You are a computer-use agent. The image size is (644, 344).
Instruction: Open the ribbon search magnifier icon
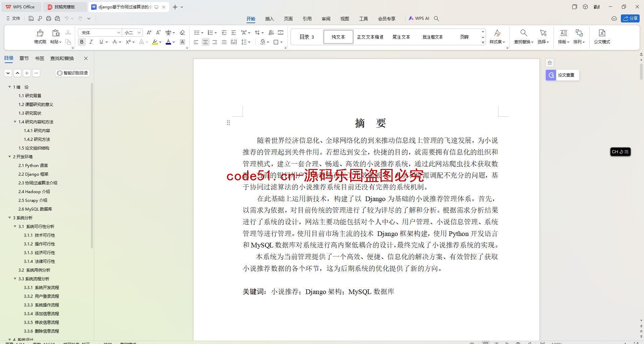(436, 18)
